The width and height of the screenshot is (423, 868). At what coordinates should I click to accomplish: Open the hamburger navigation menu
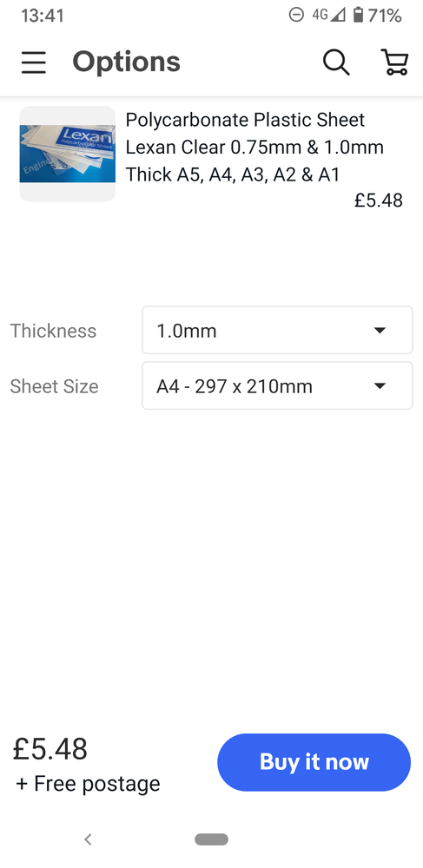click(x=34, y=62)
